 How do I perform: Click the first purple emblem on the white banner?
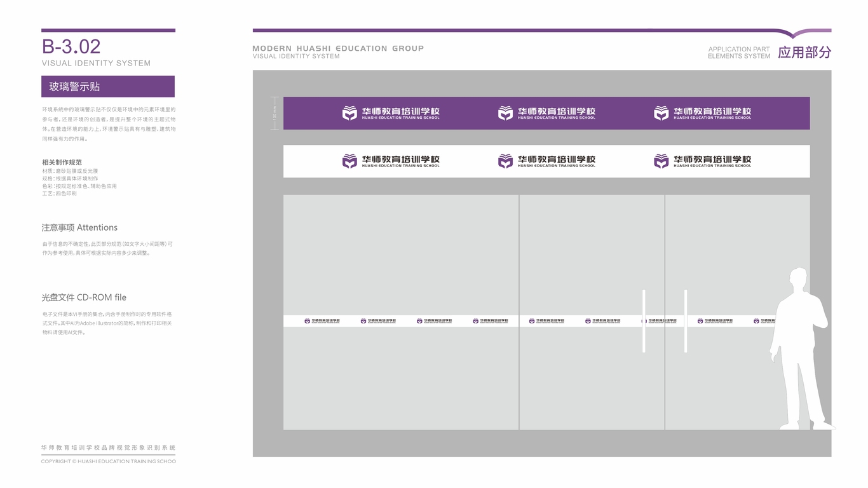(x=349, y=161)
